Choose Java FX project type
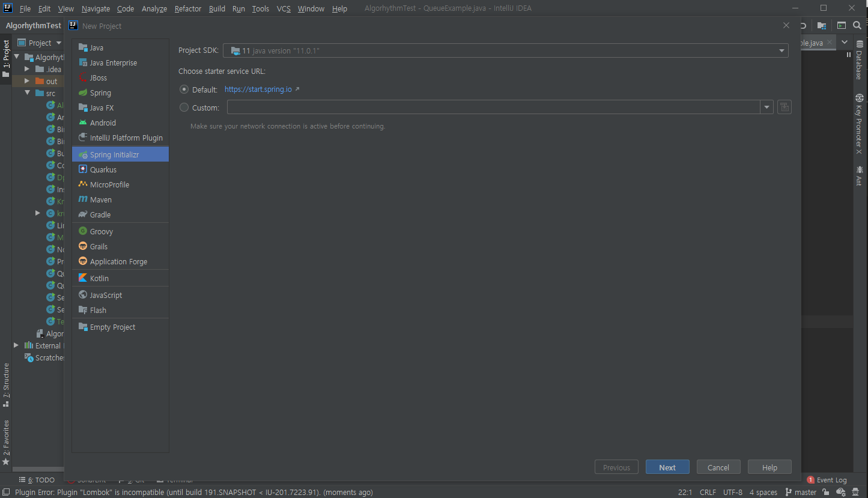868x498 pixels. (120, 108)
